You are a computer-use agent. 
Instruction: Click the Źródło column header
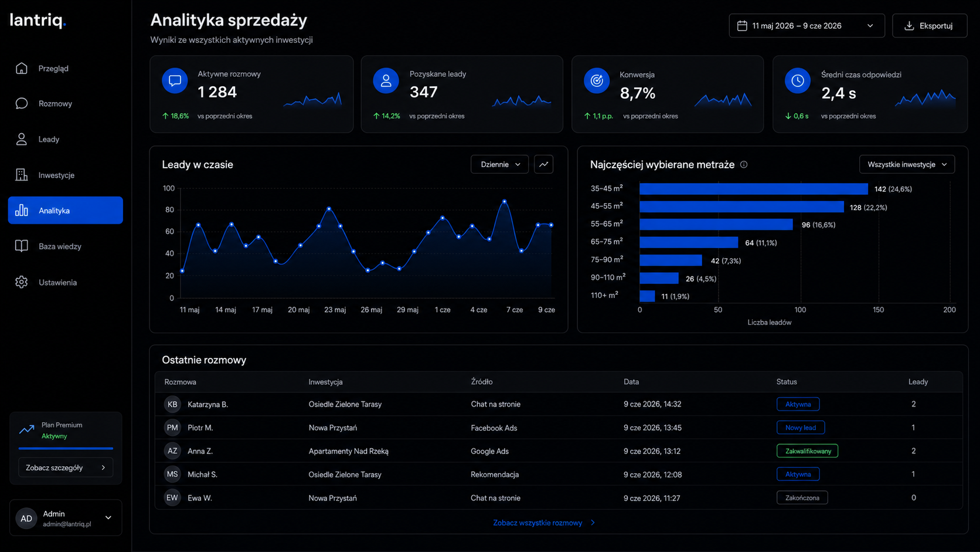482,382
